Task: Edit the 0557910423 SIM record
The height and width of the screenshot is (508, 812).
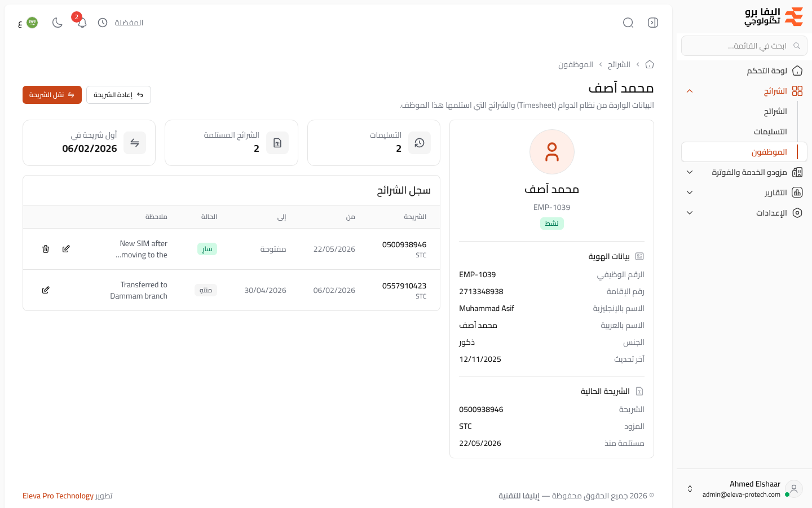Action: click(46, 290)
